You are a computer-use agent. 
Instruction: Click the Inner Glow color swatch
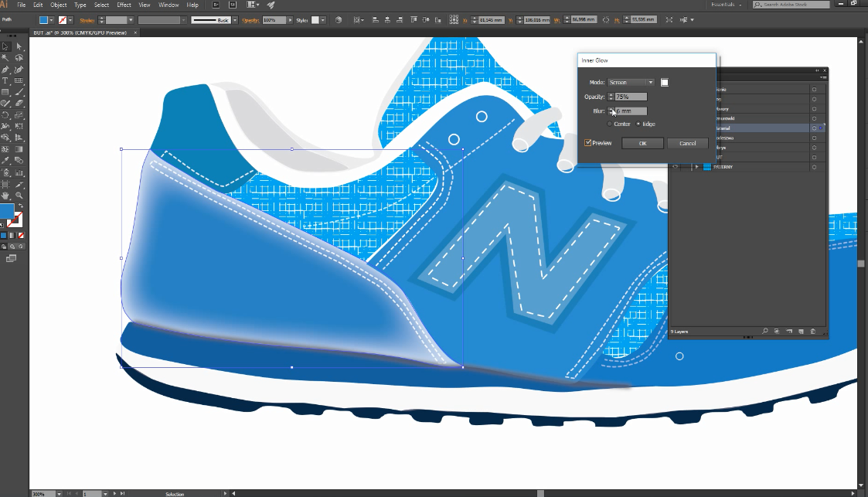coord(665,83)
